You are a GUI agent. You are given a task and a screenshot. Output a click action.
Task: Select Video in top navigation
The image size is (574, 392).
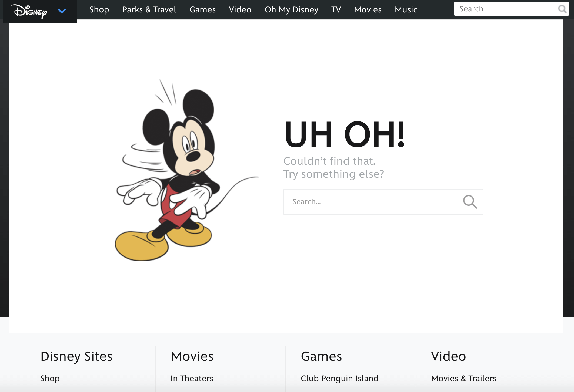tap(240, 10)
